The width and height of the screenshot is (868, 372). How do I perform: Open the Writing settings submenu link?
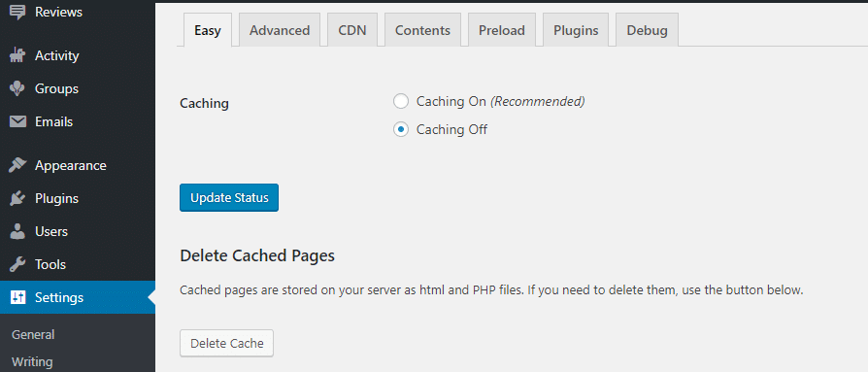32,362
